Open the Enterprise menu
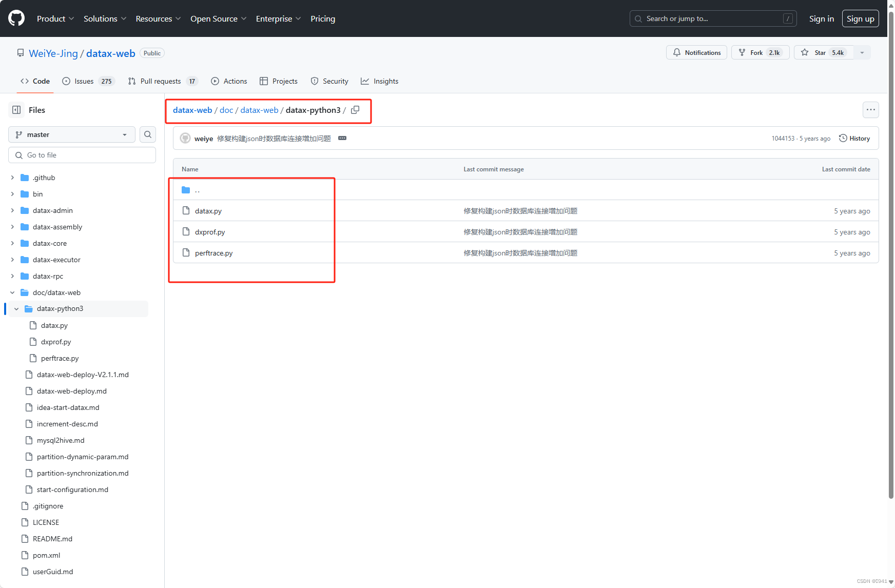 278,18
